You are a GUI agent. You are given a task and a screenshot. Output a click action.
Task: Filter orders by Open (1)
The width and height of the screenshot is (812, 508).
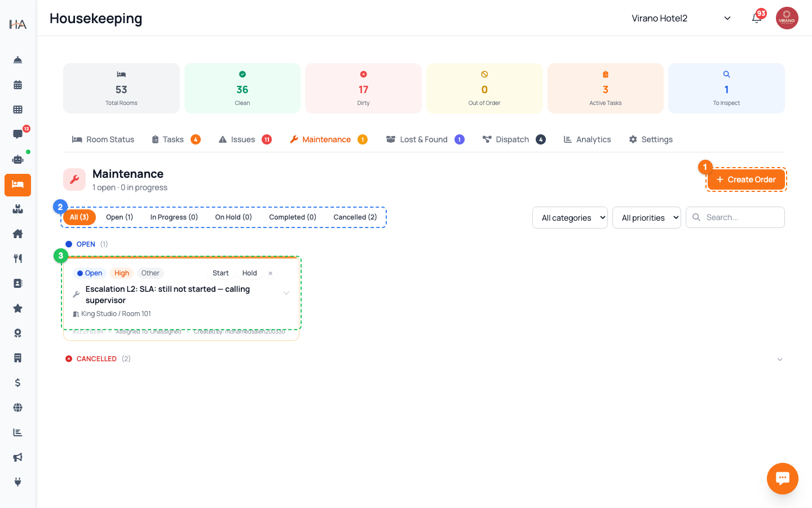point(120,217)
